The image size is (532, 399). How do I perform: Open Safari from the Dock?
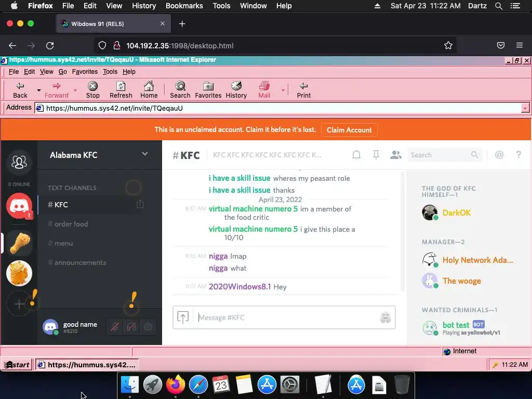pyautogui.click(x=198, y=385)
